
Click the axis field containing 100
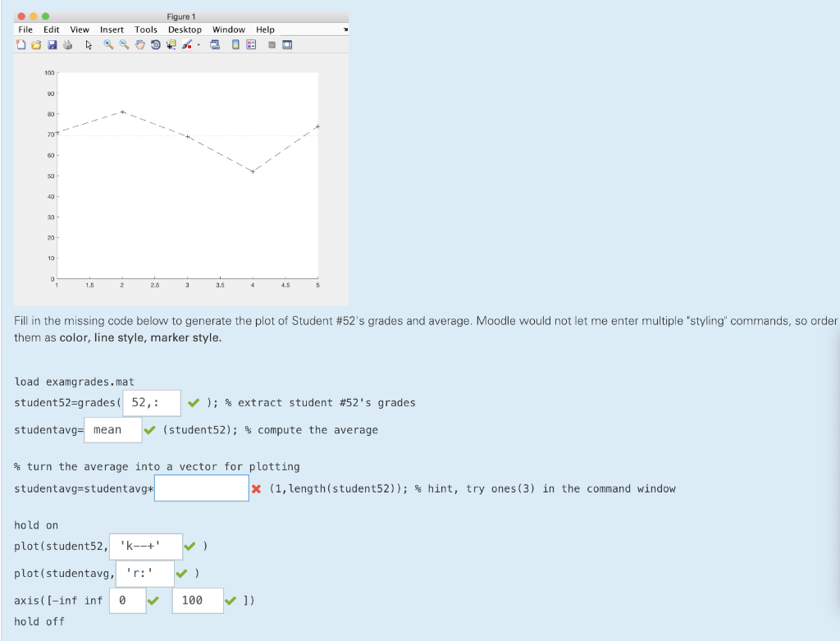point(198,600)
